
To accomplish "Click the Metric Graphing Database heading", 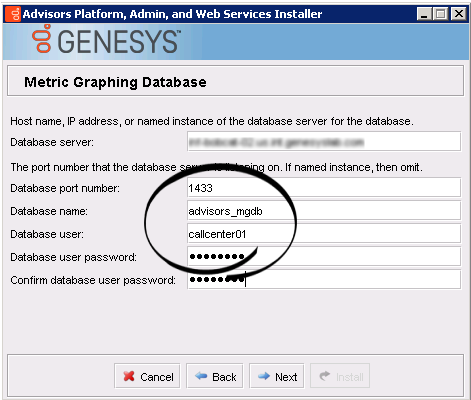I will pyautogui.click(x=115, y=82).
